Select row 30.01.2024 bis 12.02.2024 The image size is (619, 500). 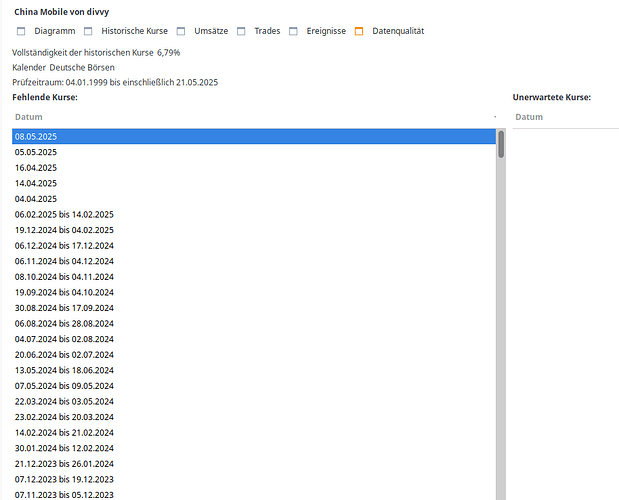pyautogui.click(x=254, y=448)
